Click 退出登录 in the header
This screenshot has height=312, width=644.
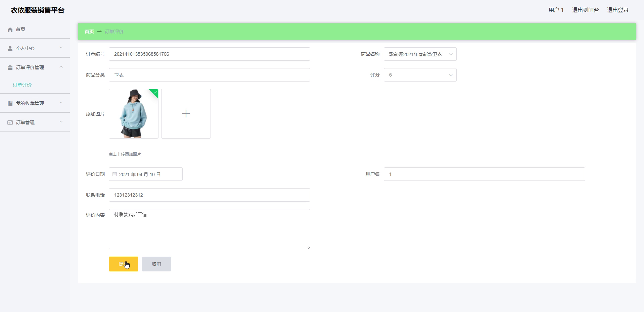[617, 10]
